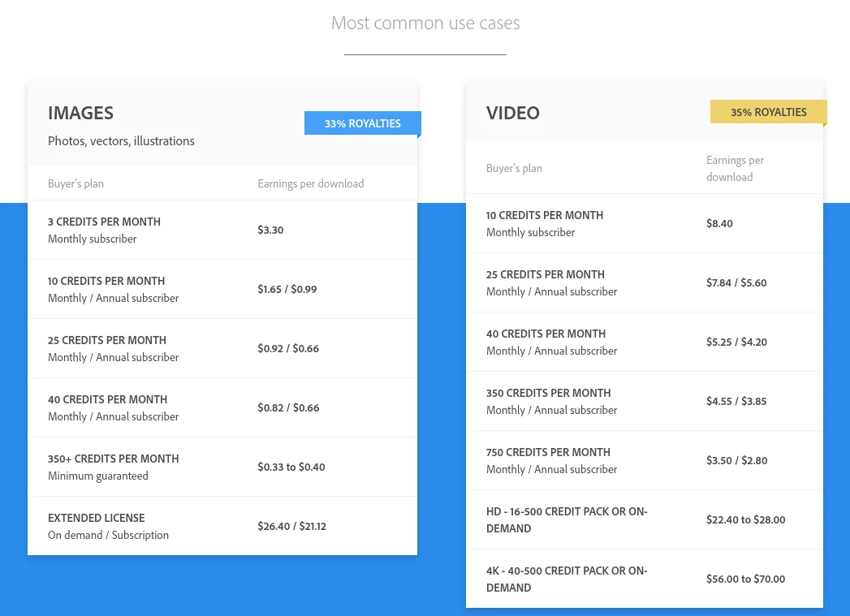Viewport: 850px width, 616px height.
Task: Click the '$4.55 / $3.85' earnings value
Action: point(736,401)
